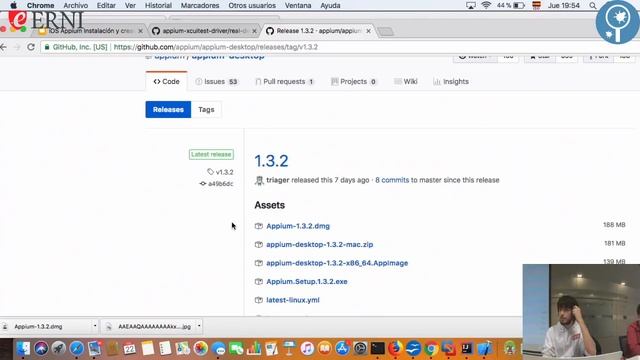Open the Ayuda menu
The width and height of the screenshot is (640, 360).
pyautogui.click(x=330, y=5)
